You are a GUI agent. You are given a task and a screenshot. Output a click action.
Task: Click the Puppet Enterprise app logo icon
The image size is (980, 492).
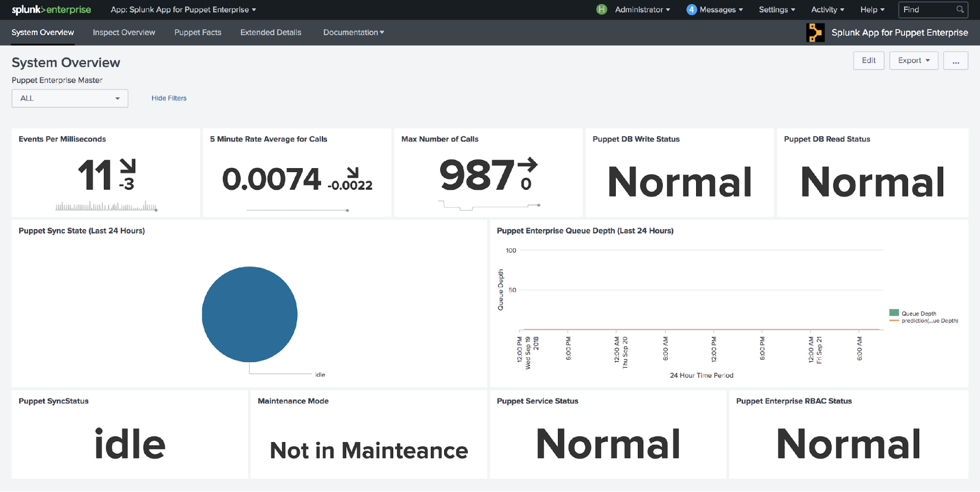pos(815,32)
